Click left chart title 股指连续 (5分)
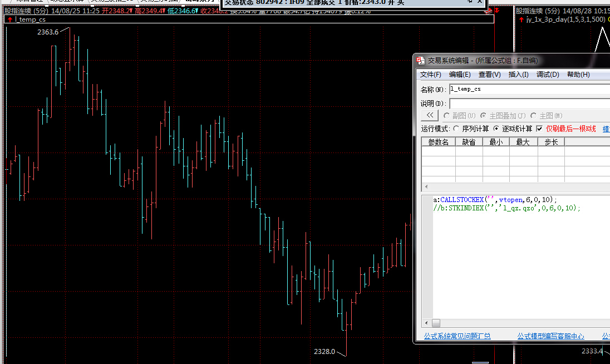 pos(26,11)
